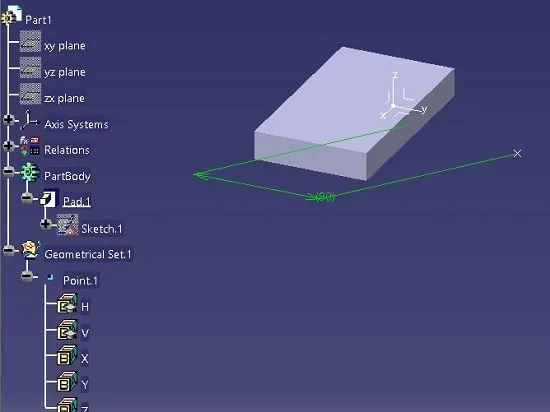Collapse the Pad.1 node
Image resolution: width=550 pixels, height=412 pixels.
[x=27, y=198]
